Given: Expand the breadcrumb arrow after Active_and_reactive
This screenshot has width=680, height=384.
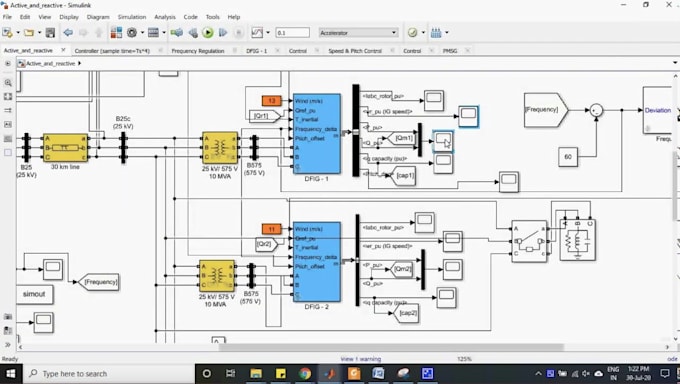Looking at the screenshot, I should click(79, 63).
